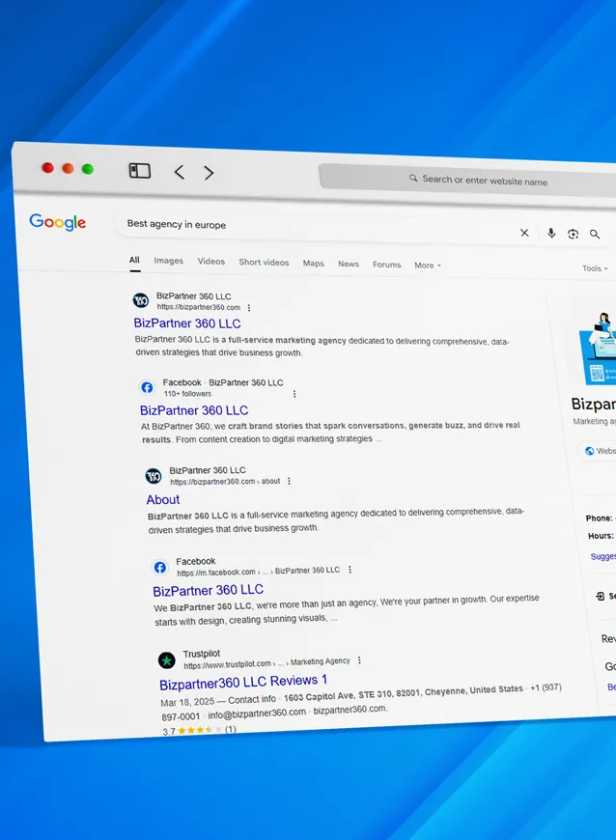Switch to the Forums tab
This screenshot has width=616, height=840.
coord(387,265)
